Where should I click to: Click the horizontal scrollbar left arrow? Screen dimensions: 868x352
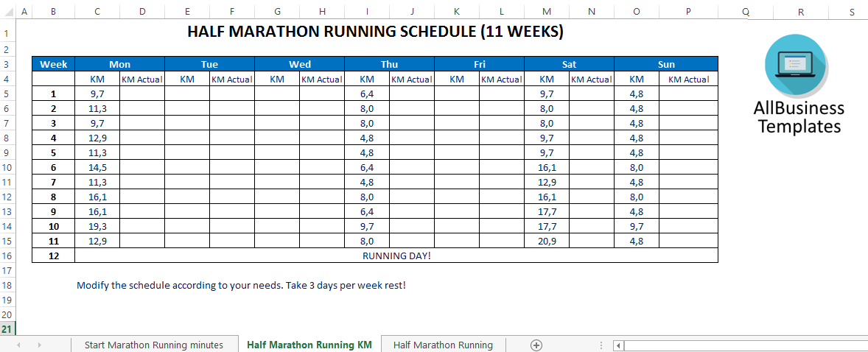pos(619,345)
